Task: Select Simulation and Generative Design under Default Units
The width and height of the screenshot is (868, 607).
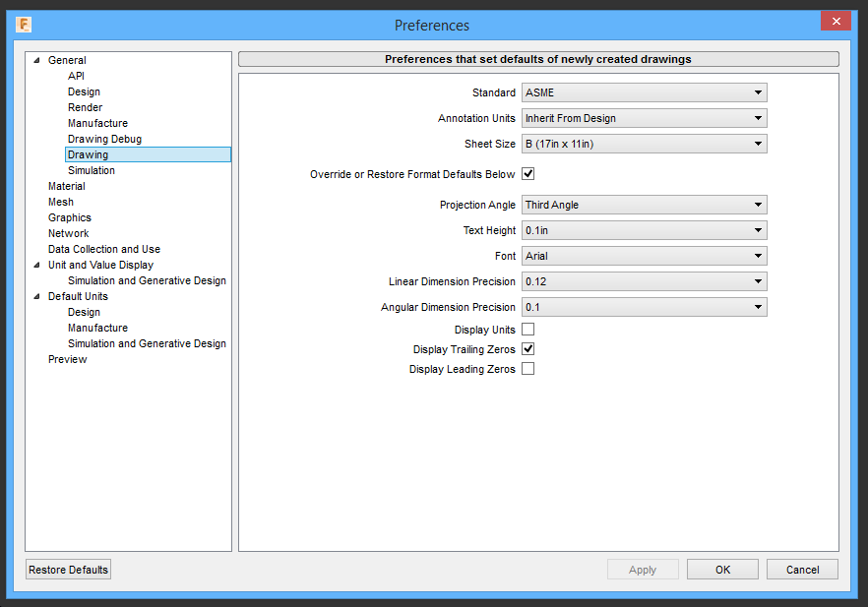Action: click(148, 343)
